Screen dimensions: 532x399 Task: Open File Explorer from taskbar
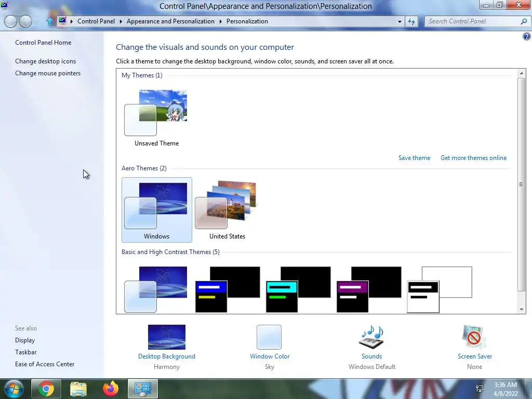tap(78, 389)
